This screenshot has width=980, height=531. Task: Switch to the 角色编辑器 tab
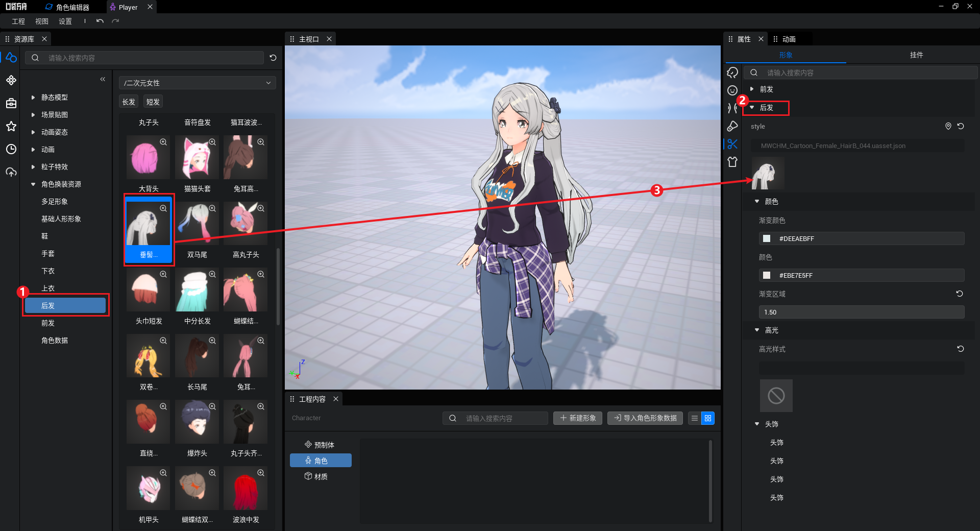67,7
